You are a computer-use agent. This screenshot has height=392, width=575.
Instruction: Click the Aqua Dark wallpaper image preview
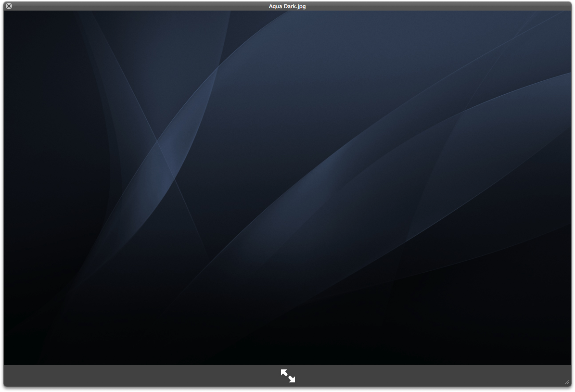pos(288,188)
